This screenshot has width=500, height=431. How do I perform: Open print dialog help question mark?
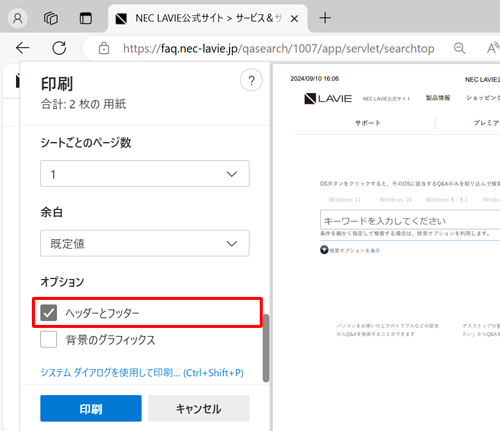[251, 80]
